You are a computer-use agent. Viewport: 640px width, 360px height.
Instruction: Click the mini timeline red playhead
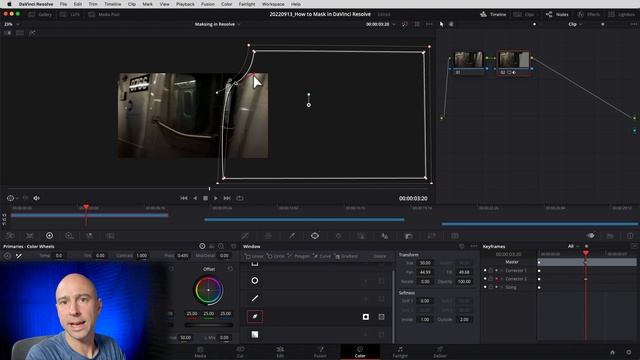click(86, 208)
